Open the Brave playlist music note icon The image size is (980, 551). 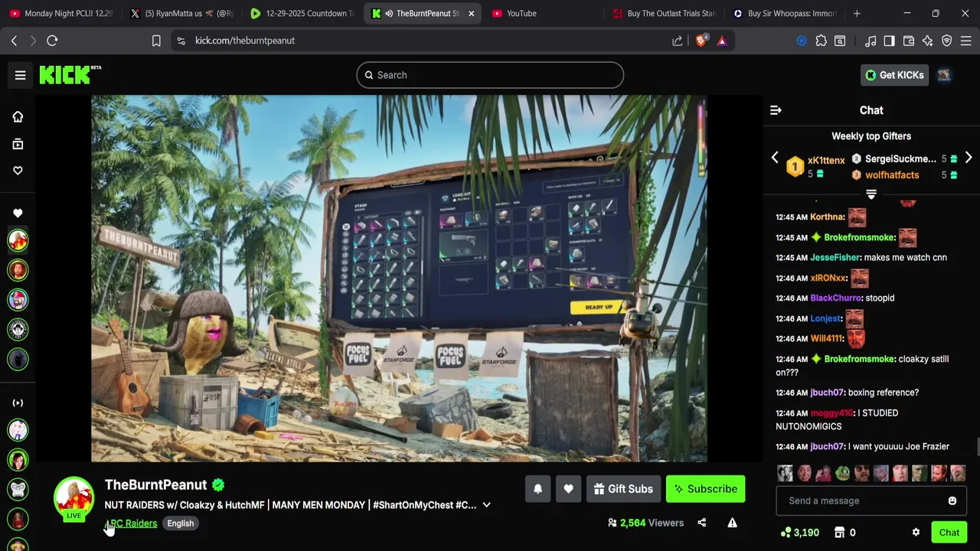pyautogui.click(x=871, y=41)
